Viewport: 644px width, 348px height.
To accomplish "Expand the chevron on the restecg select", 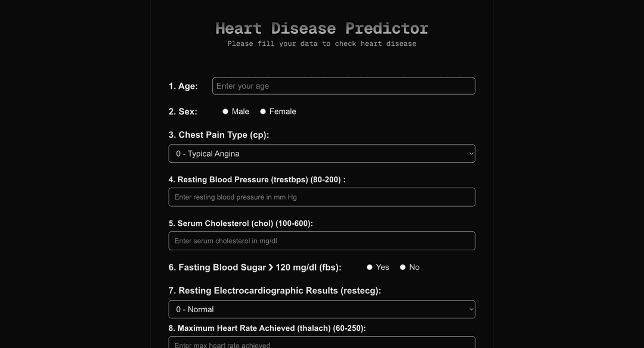I will [x=469, y=309].
